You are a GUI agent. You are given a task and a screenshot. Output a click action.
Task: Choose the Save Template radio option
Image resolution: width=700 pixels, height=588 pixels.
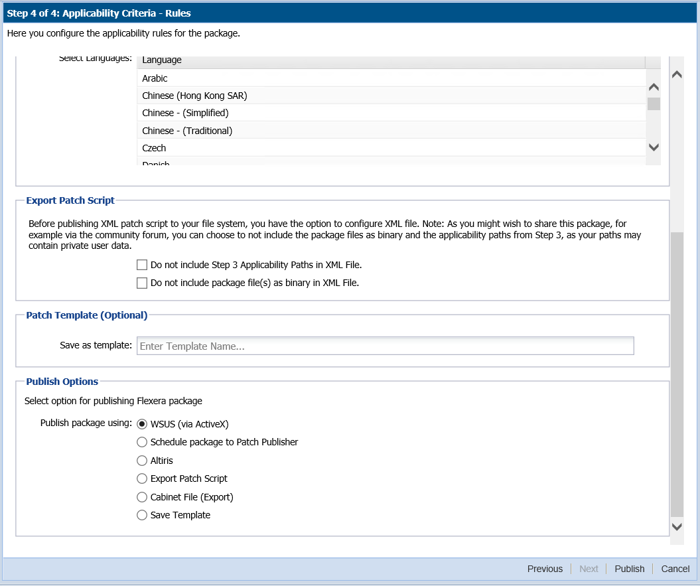(x=142, y=515)
